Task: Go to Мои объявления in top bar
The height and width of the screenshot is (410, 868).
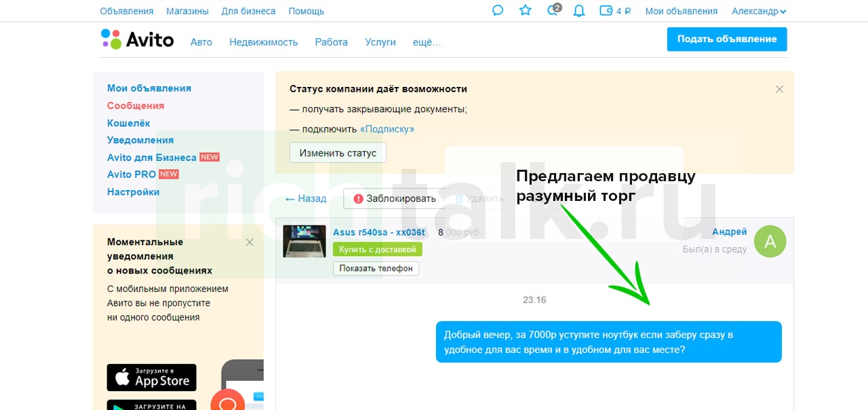Action: coord(682,11)
